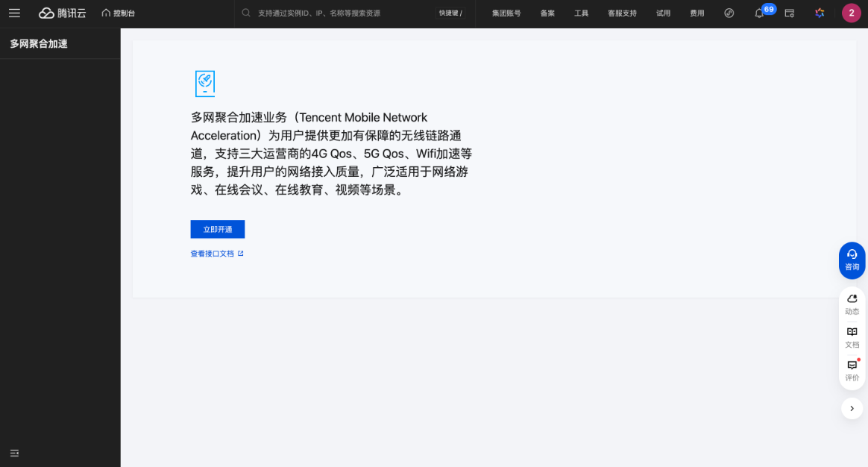868x467 pixels.
Task: Click the product description paragraph text
Action: [x=331, y=154]
